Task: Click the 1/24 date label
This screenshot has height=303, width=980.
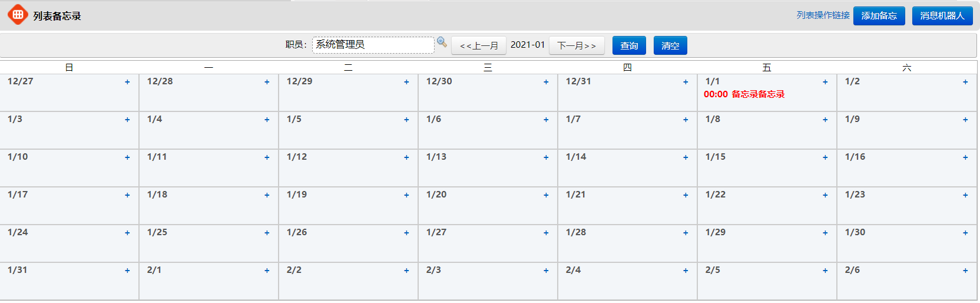Action: pos(18,232)
